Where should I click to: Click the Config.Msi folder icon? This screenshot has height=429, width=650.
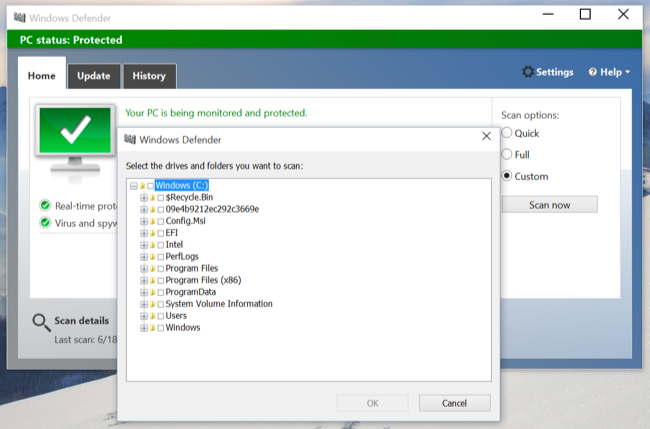pyautogui.click(x=152, y=221)
